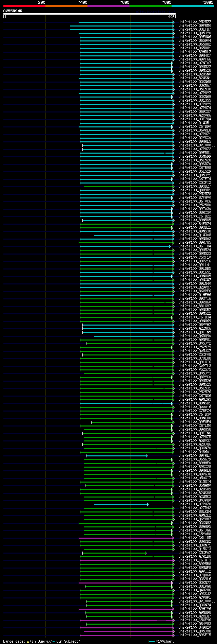Image resolution: width=217 pixels, height=644 pixels.
Task: Click UniRef100_Q6DQ90 label
Action: [x=195, y=336]
